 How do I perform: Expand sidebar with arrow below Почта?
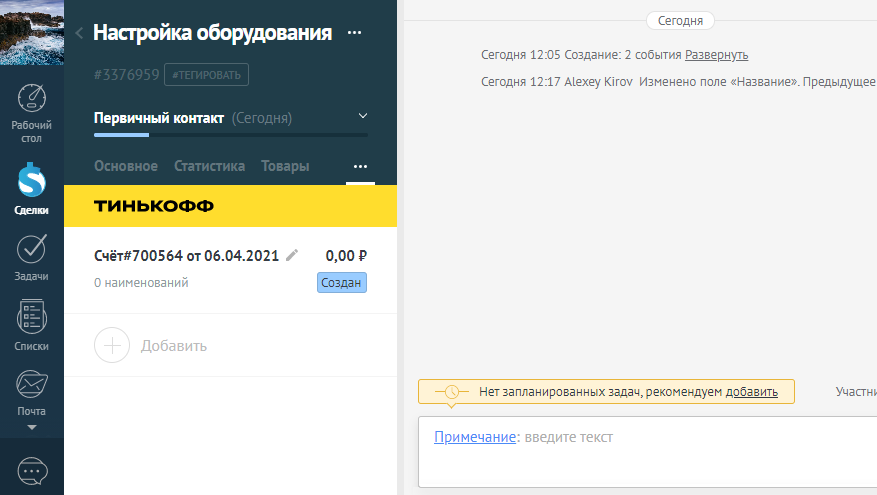pyautogui.click(x=32, y=427)
